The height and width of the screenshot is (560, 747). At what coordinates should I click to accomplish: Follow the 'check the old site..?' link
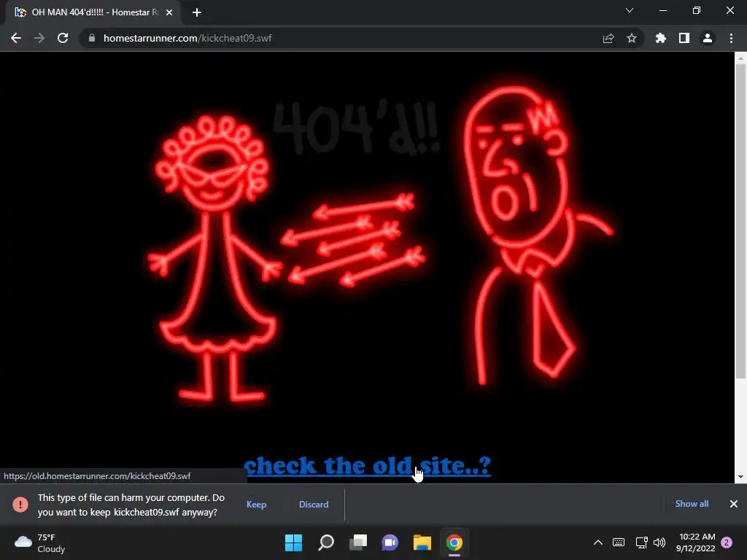[368, 465]
